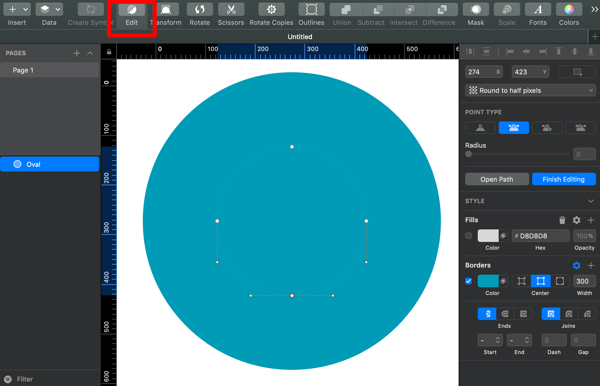Select Mirrored point type
This screenshot has width=600, height=386.
coord(514,128)
